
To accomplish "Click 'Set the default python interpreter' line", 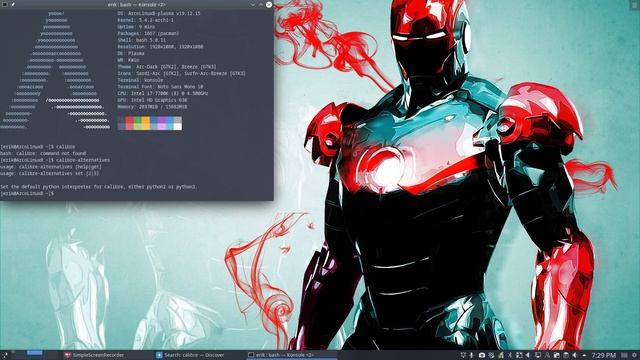I will pos(98,187).
